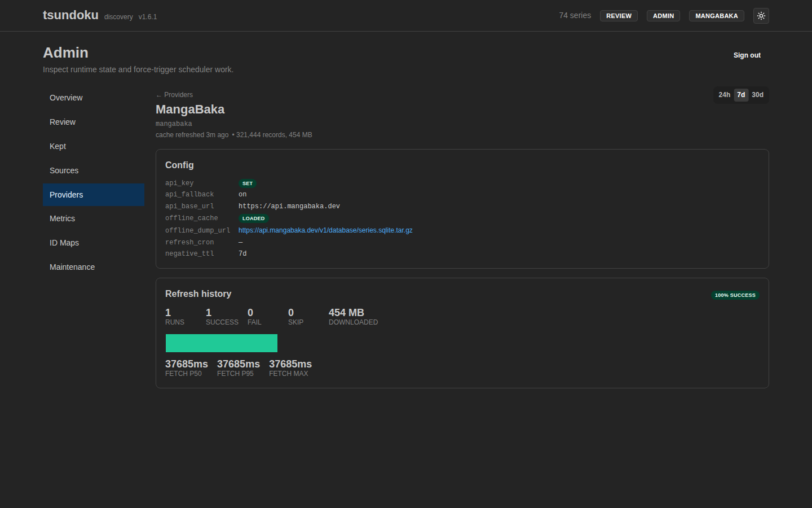Screen dimensions: 812x508
Task: Select the 24h time range
Action: 724,95
